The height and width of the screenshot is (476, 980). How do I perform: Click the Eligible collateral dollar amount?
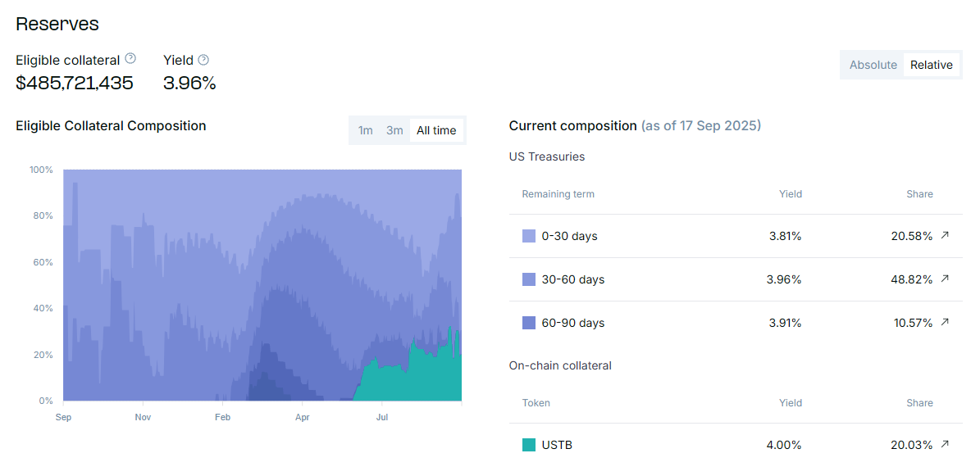click(x=75, y=83)
